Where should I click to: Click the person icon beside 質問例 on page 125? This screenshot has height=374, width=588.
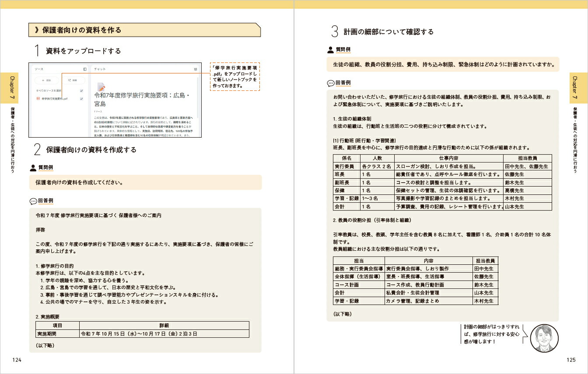tap(330, 50)
